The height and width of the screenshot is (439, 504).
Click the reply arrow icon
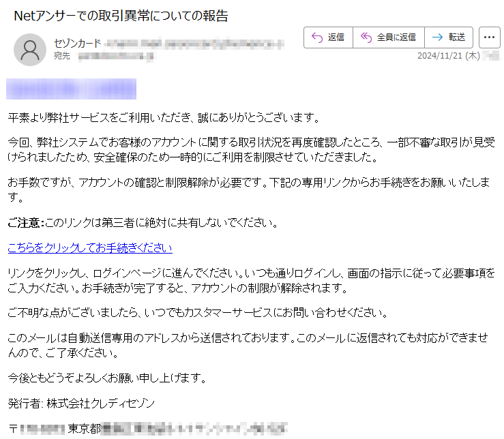pos(317,37)
